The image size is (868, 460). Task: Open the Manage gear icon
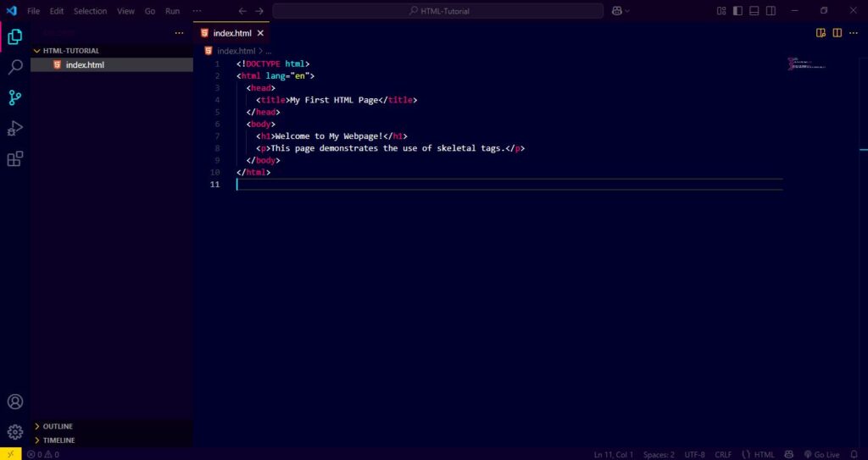(15, 432)
